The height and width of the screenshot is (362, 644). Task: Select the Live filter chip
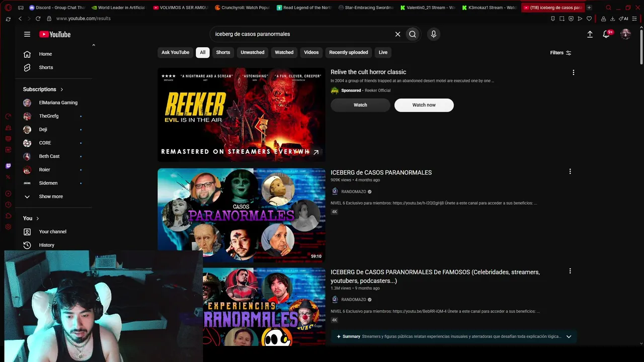[383, 52]
